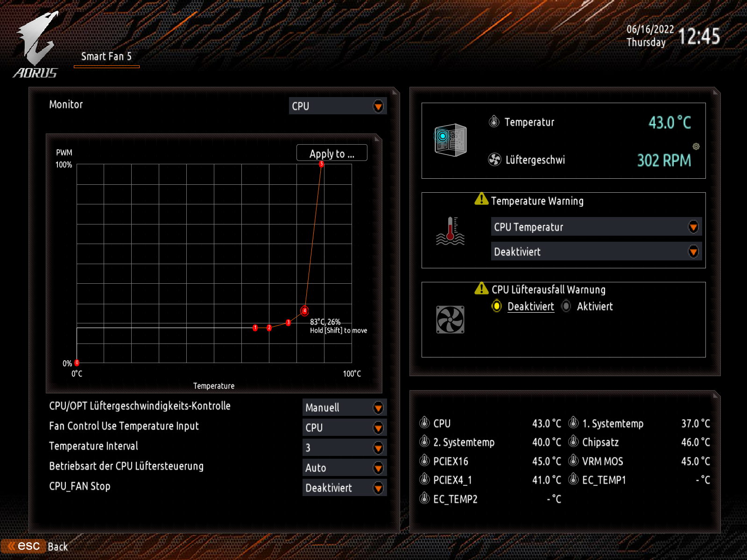Click the 2. Systemtemp 40.0 °C value
747x560 pixels.
click(x=547, y=442)
